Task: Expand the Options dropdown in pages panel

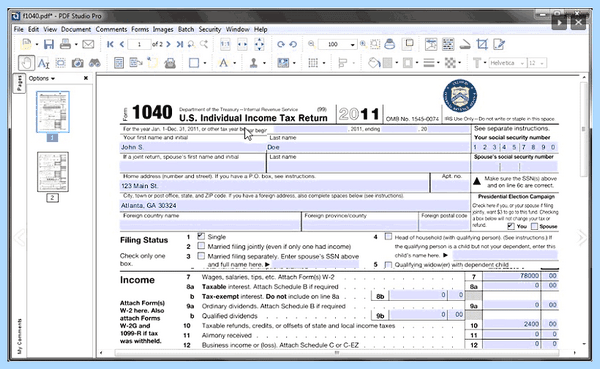Action: point(42,78)
